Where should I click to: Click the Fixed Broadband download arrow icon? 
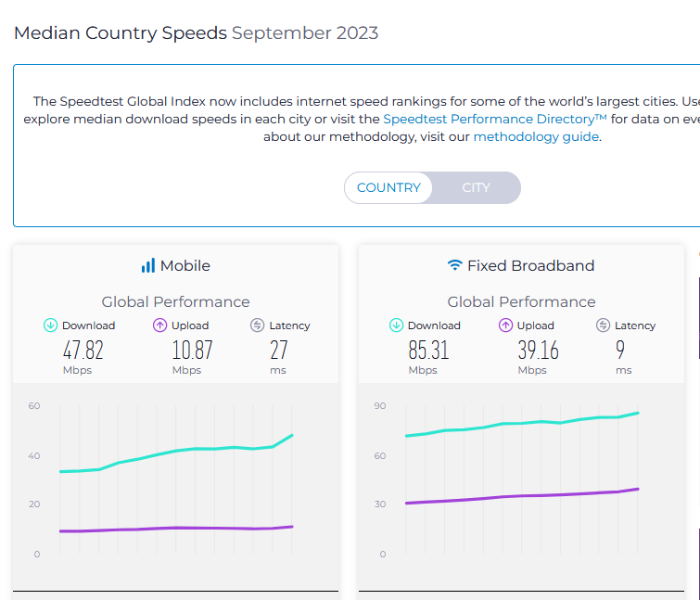396,326
